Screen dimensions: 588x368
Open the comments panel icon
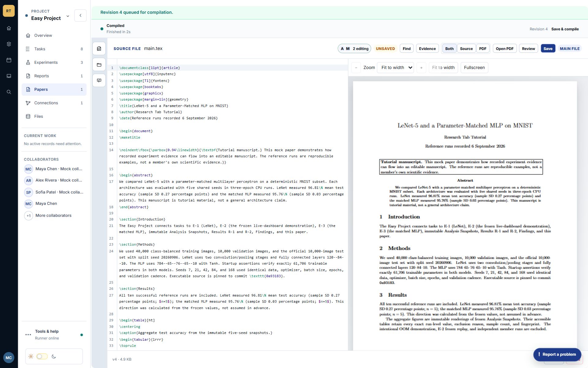tap(99, 80)
